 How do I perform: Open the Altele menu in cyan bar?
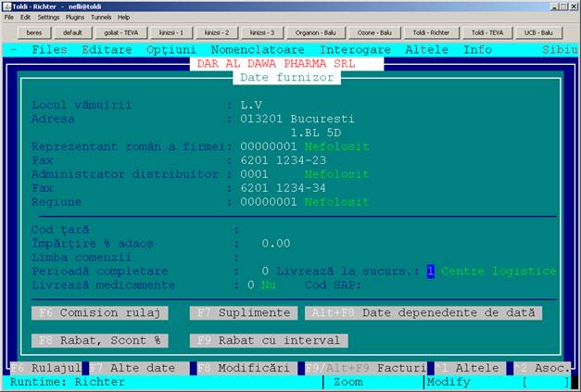click(x=427, y=50)
